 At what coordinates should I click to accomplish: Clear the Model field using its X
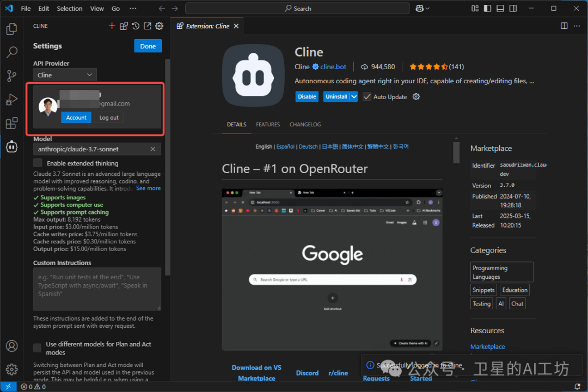[x=153, y=149]
